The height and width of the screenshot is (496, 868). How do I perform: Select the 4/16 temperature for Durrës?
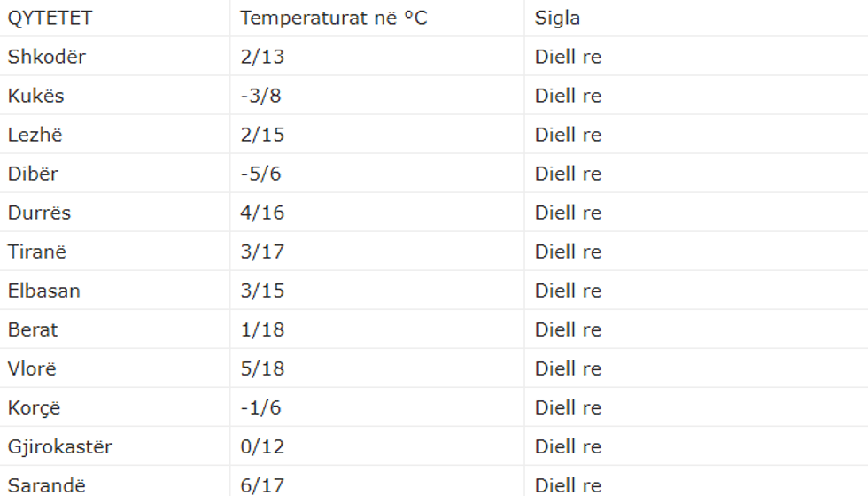click(262, 213)
